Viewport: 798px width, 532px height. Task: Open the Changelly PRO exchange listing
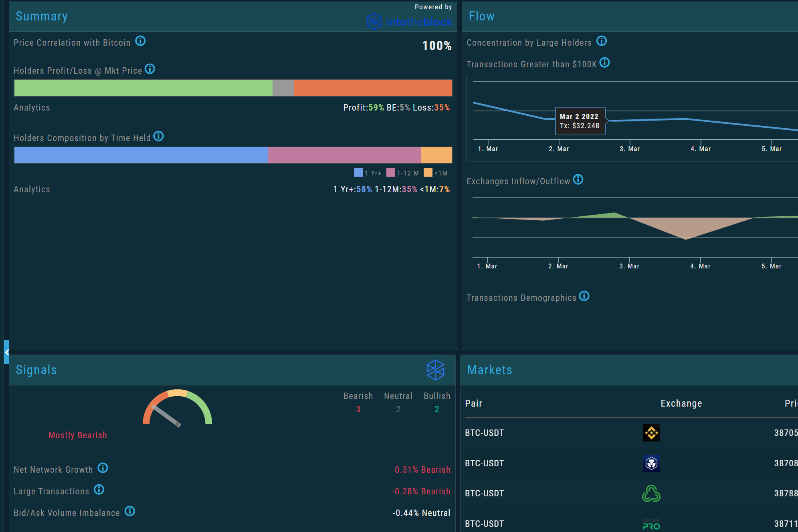pos(651,523)
